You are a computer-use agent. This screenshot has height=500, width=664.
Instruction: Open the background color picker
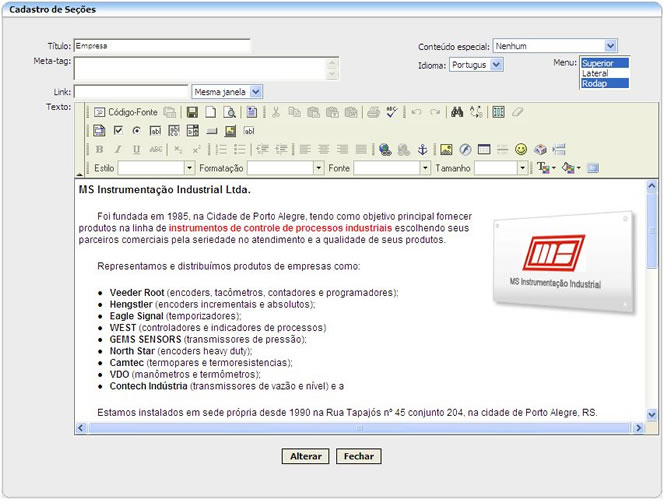(571, 168)
